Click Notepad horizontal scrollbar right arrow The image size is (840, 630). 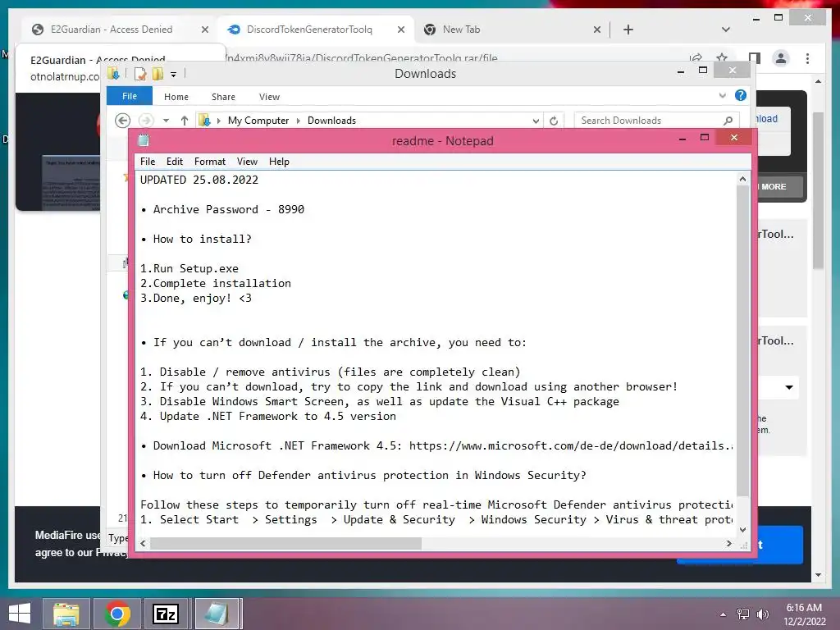pos(728,543)
